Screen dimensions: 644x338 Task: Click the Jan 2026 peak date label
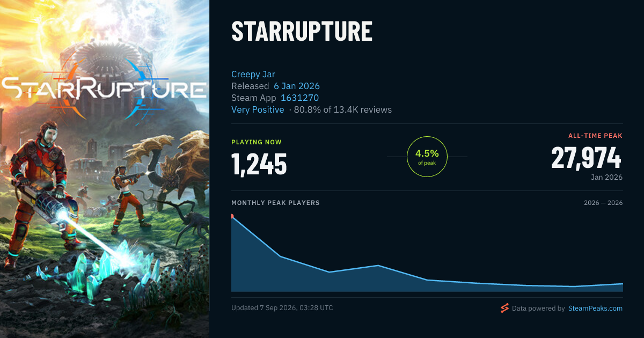606,177
